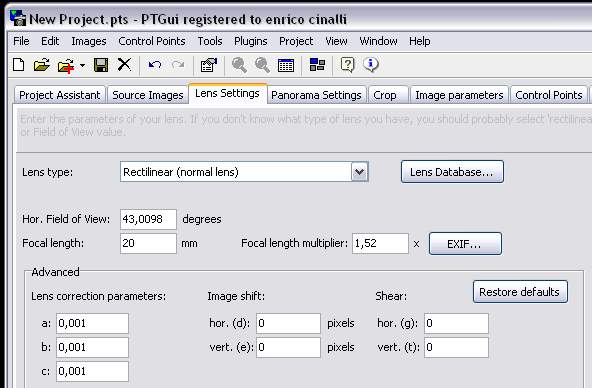The width and height of the screenshot is (592, 388).
Task: Select the Lens Settings tab
Action: pos(228,93)
